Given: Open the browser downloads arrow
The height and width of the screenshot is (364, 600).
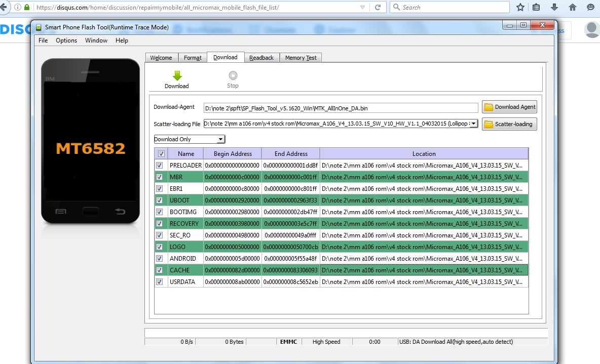Looking at the screenshot, I should (x=554, y=7).
